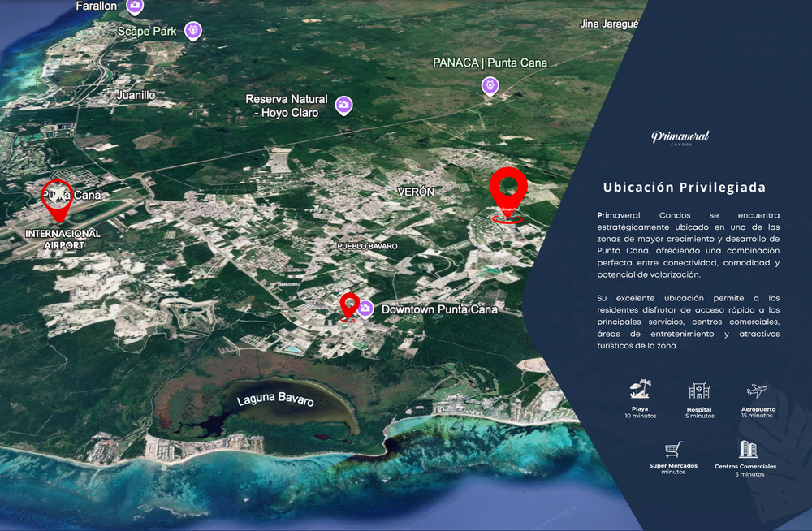Open the PANACA Punta Cana purple marker
Image resolution: width=812 pixels, height=531 pixels.
point(490,86)
